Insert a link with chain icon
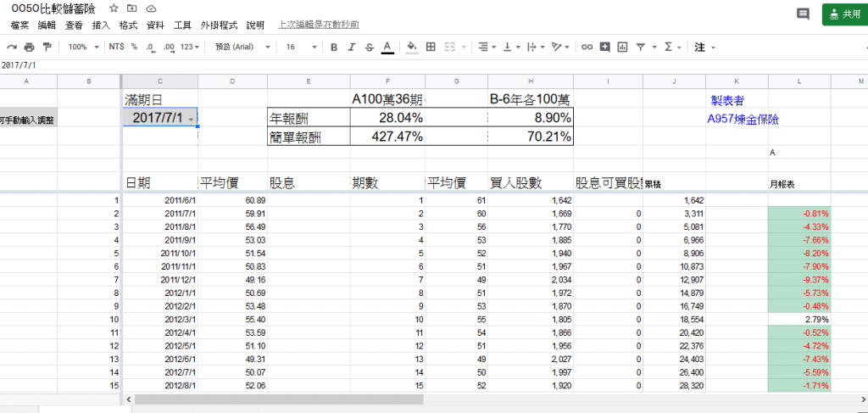The width and height of the screenshot is (868, 413). [587, 47]
